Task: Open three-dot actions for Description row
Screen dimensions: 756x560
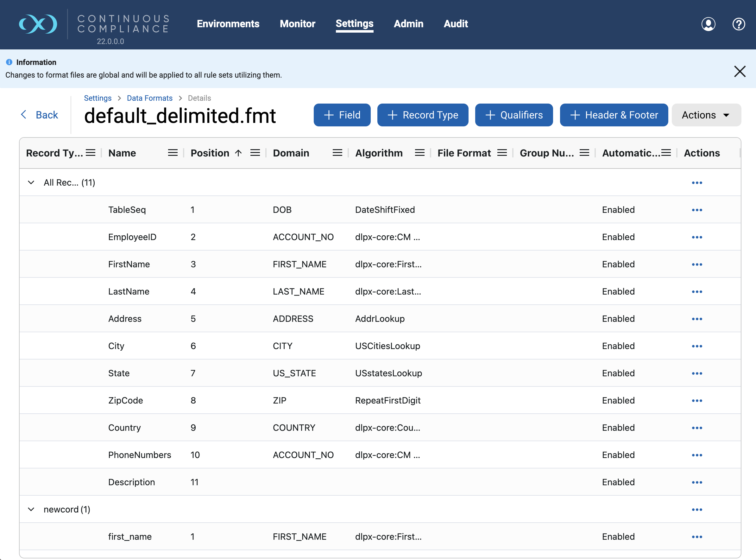Action: 697,482
